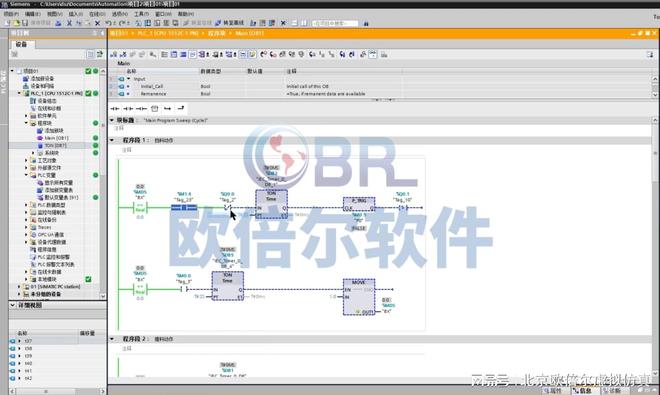
Task: Expand the PLC数据类型 folder
Action: tap(27, 205)
